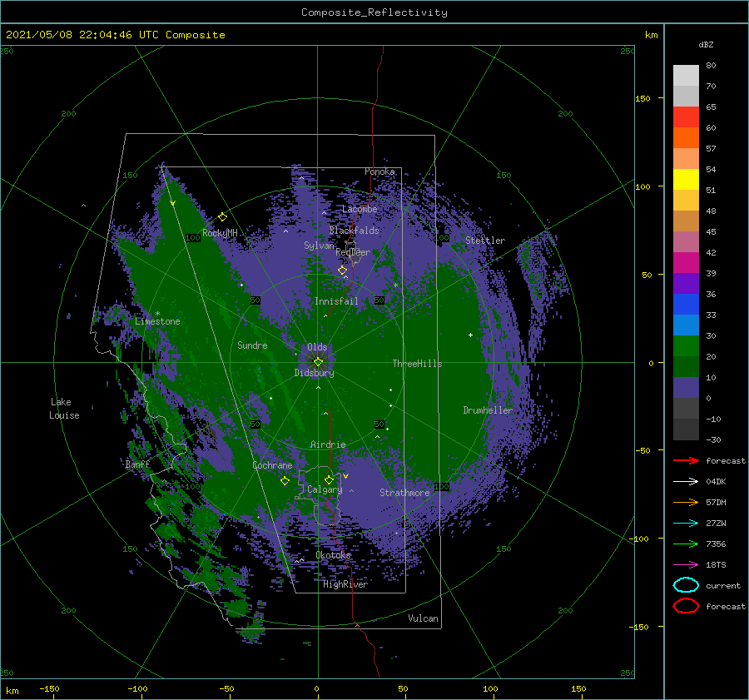
Task: Click the km label at the bottom-left corner
Action: (x=12, y=691)
